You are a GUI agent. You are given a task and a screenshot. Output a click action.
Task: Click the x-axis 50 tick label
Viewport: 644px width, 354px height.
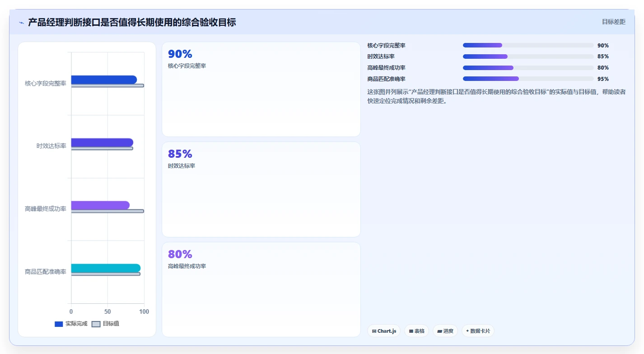107,312
